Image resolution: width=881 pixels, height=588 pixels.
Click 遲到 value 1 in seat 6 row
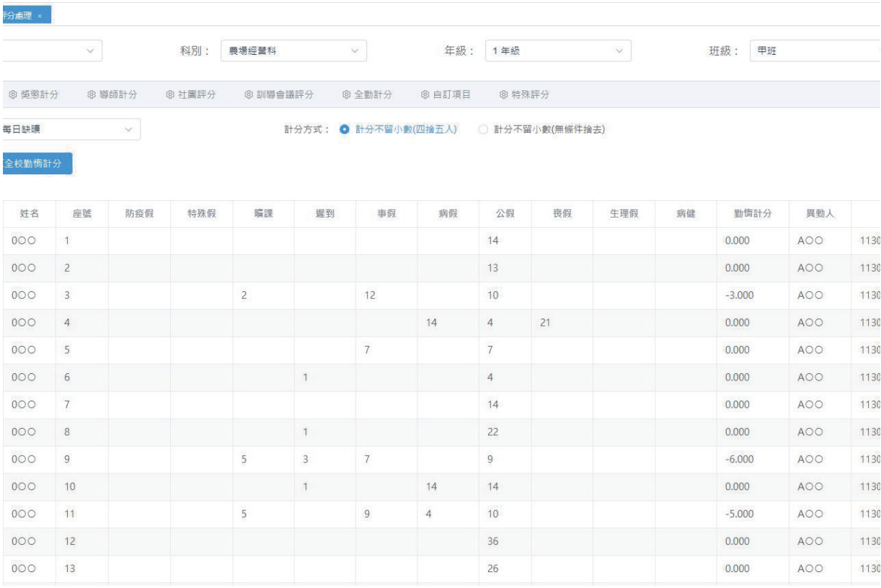[x=305, y=378]
